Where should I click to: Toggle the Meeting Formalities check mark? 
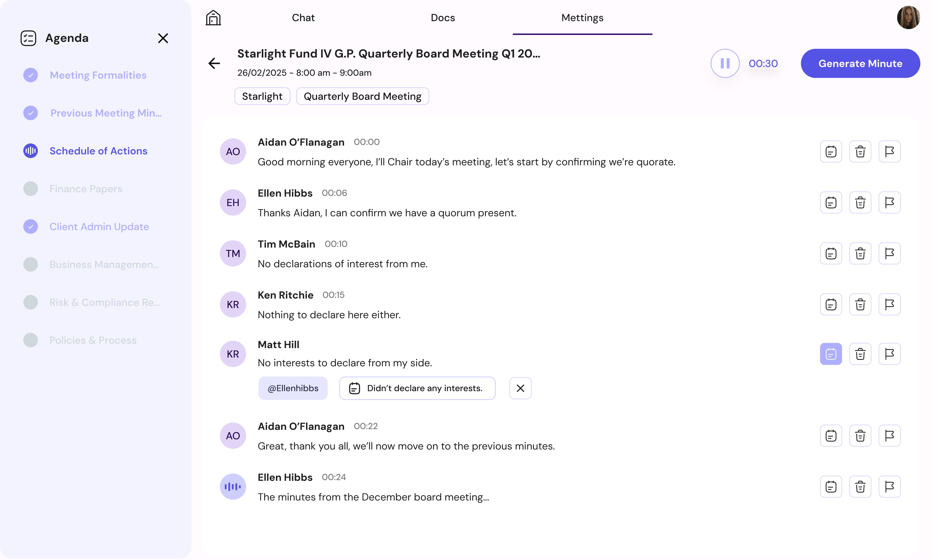point(31,75)
